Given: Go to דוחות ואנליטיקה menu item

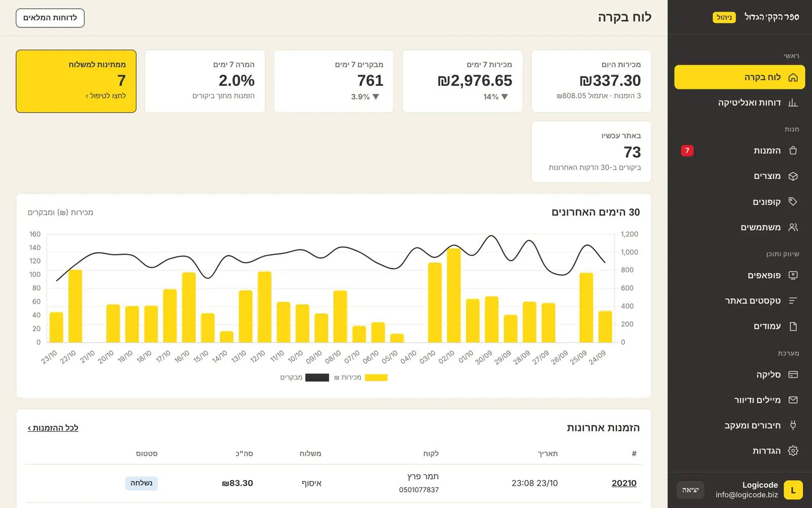Looking at the screenshot, I should [739, 103].
